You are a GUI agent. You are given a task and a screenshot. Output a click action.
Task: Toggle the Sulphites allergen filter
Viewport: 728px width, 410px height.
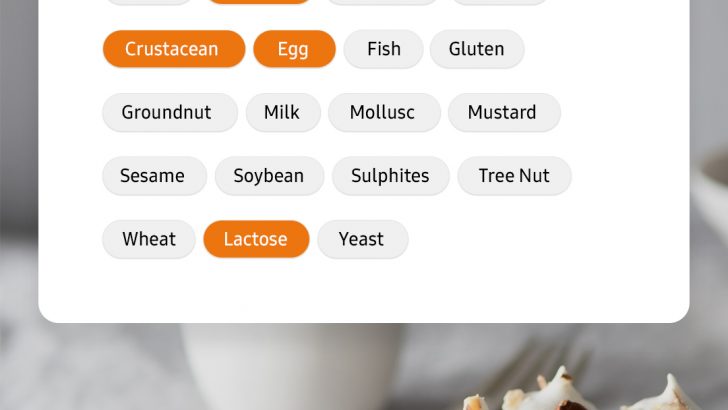coord(390,176)
